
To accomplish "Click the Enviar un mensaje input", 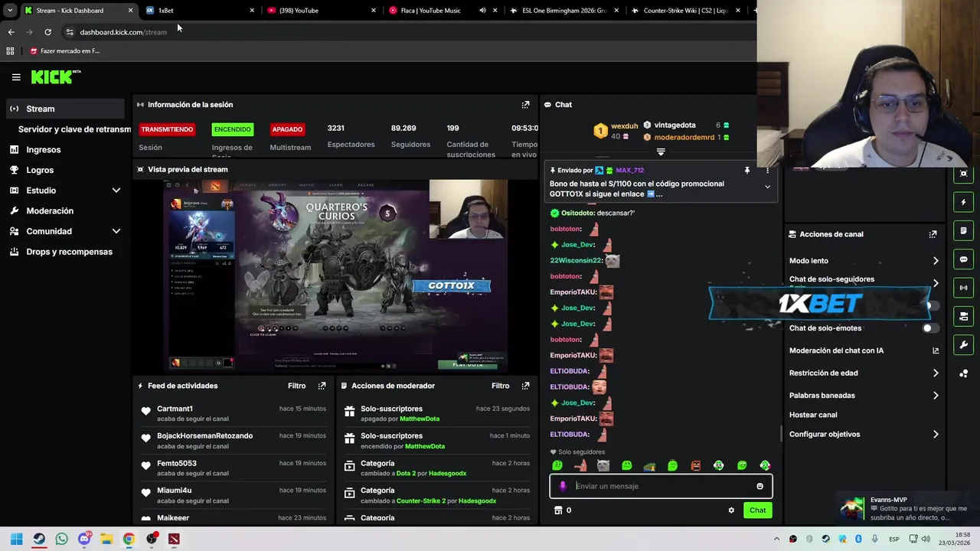I will tap(662, 486).
